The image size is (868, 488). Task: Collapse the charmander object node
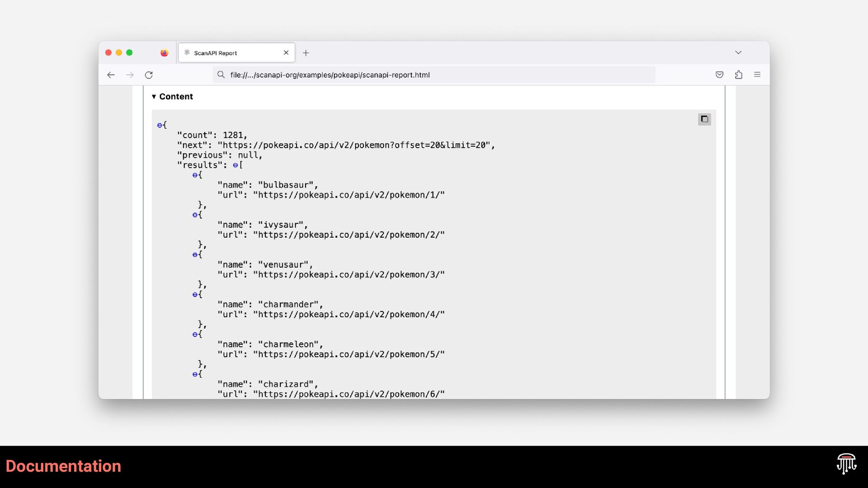pyautogui.click(x=195, y=295)
